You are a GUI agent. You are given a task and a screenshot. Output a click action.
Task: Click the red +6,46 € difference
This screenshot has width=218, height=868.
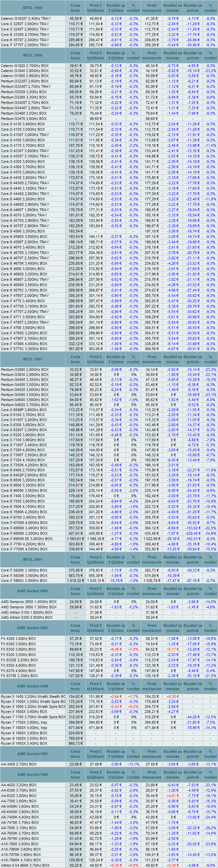point(116,649)
